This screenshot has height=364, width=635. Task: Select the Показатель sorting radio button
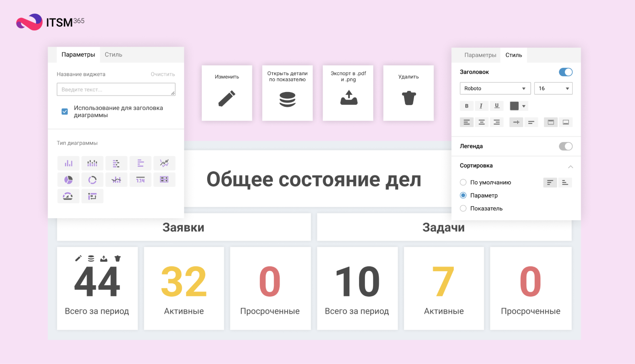point(463,208)
